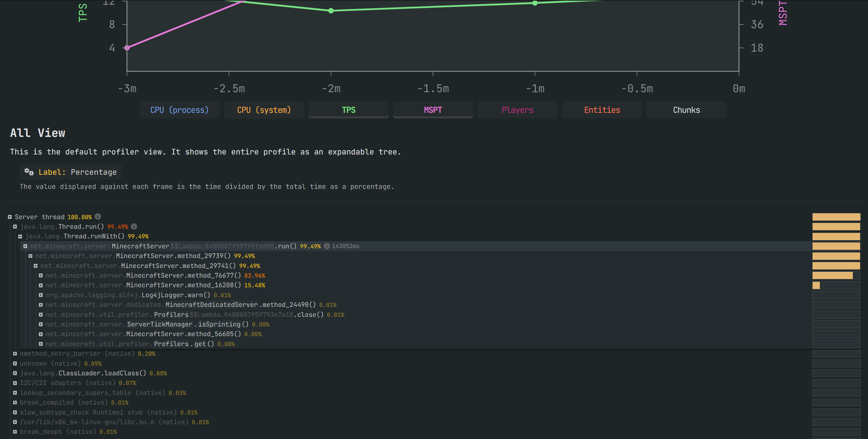Image resolution: width=868 pixels, height=439 pixels.
Task: Expand the nmethod_entry_barrier (native) node
Action: point(15,353)
